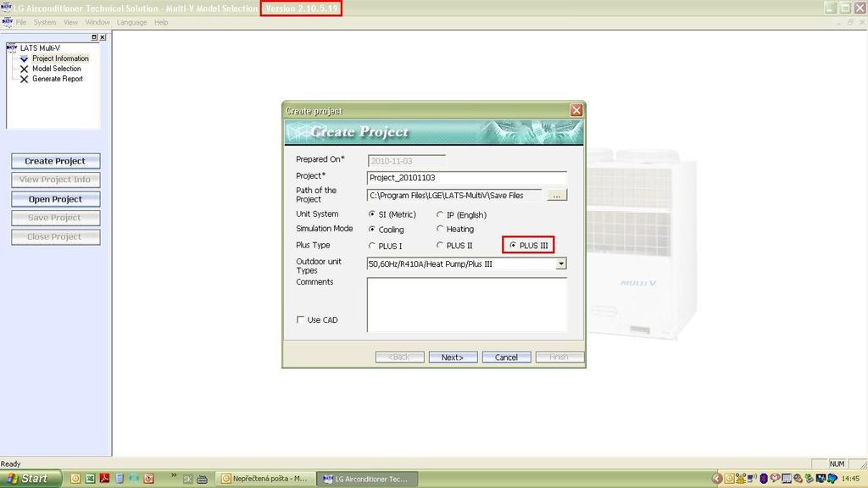Click the wireless network tray icon
This screenshot has height=488, width=868.
click(x=752, y=479)
